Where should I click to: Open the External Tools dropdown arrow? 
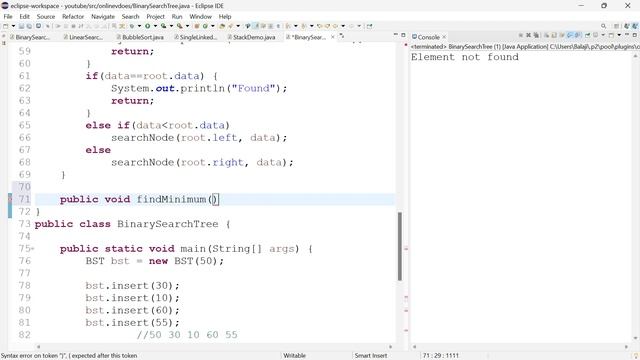click(187, 26)
